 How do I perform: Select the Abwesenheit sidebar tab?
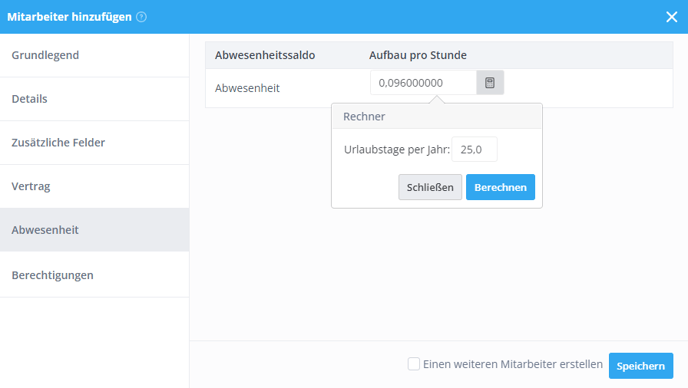[94, 230]
